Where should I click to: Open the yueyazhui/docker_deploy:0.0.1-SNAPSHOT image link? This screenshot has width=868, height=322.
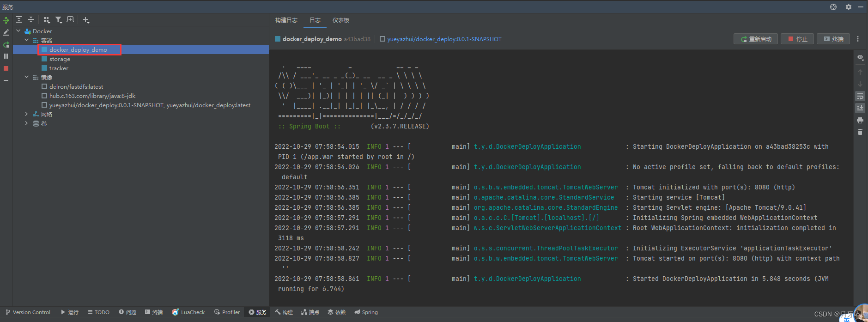(x=444, y=39)
